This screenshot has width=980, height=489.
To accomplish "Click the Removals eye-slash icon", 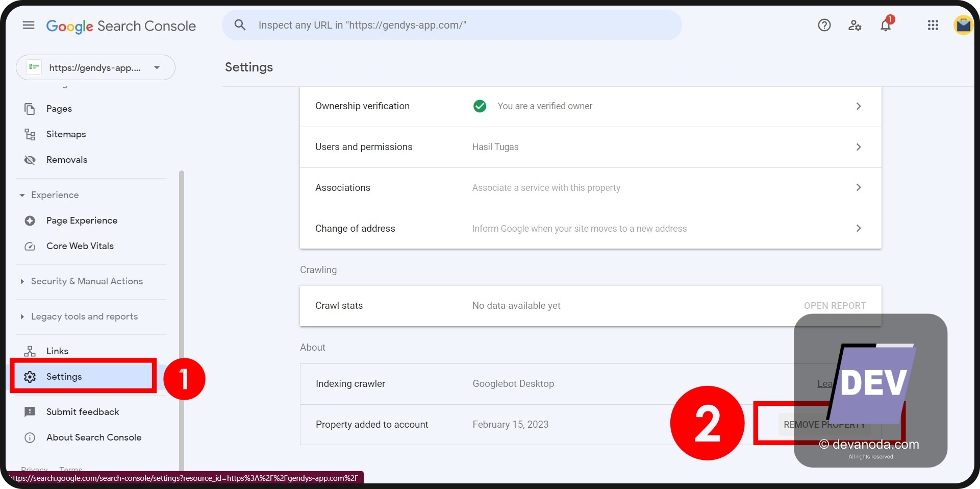I will (x=30, y=160).
